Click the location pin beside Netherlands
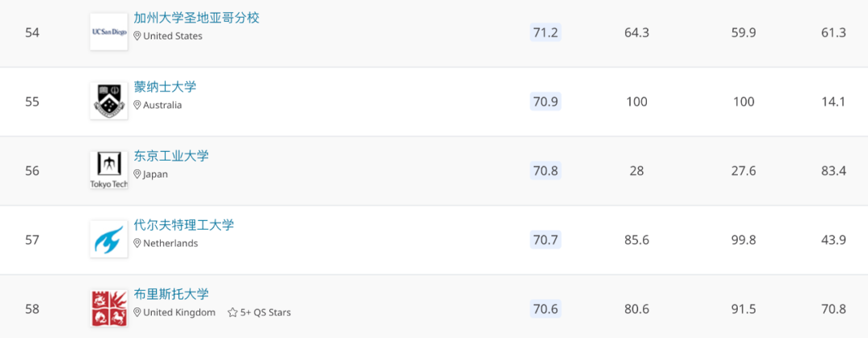 coord(137,243)
